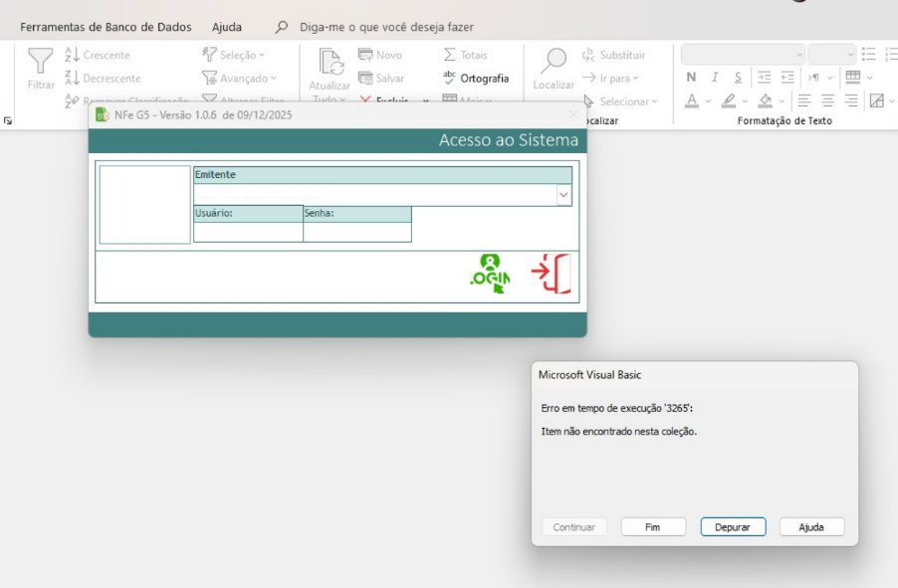Click the font color 'A' button

[691, 100]
